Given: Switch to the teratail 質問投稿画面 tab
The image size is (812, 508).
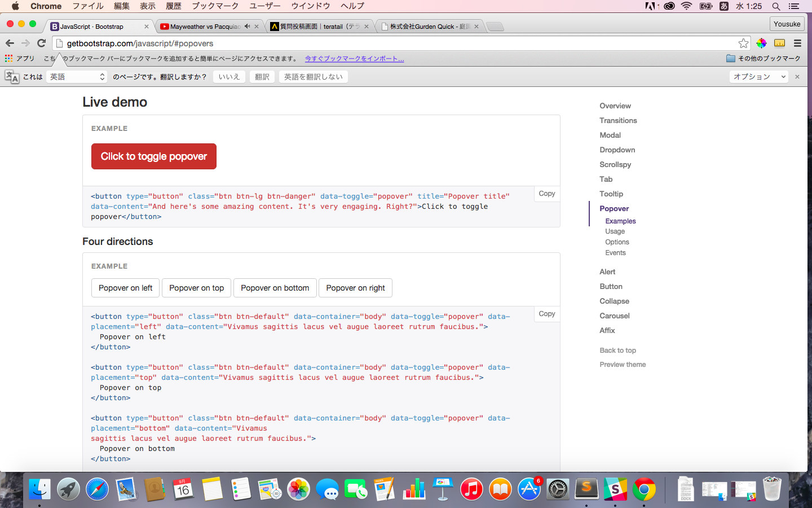Looking at the screenshot, I should click(x=319, y=27).
